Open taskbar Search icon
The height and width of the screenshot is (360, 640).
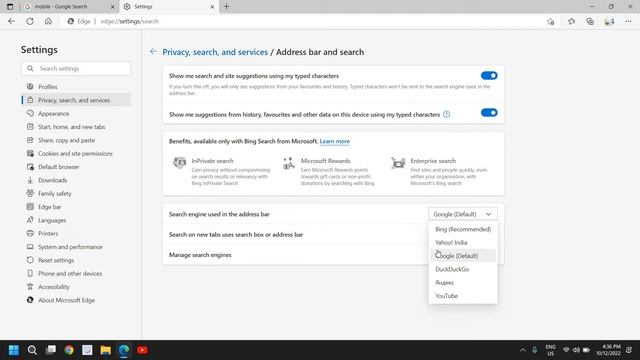32,350
